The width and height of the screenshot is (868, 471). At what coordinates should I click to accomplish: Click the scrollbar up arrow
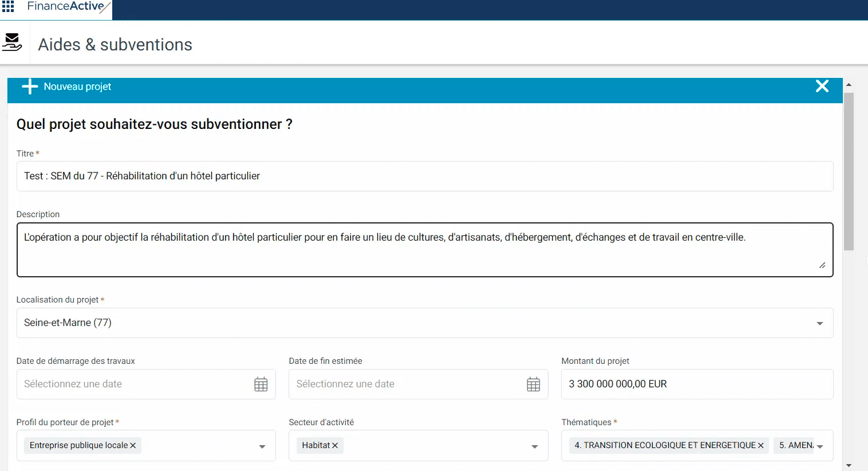coord(849,84)
